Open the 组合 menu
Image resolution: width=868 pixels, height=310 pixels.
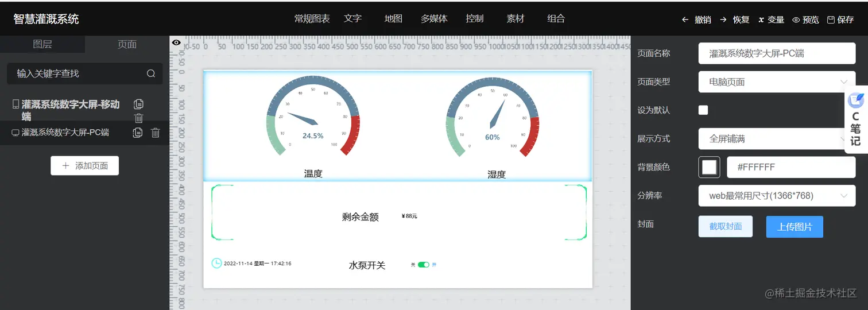pos(556,18)
